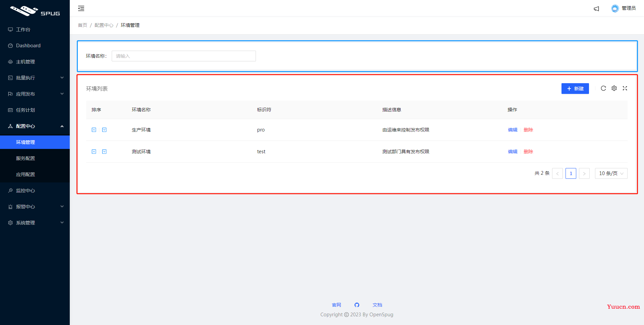644x325 pixels.
Task: Click the 测试环境 name cell
Action: [141, 152]
